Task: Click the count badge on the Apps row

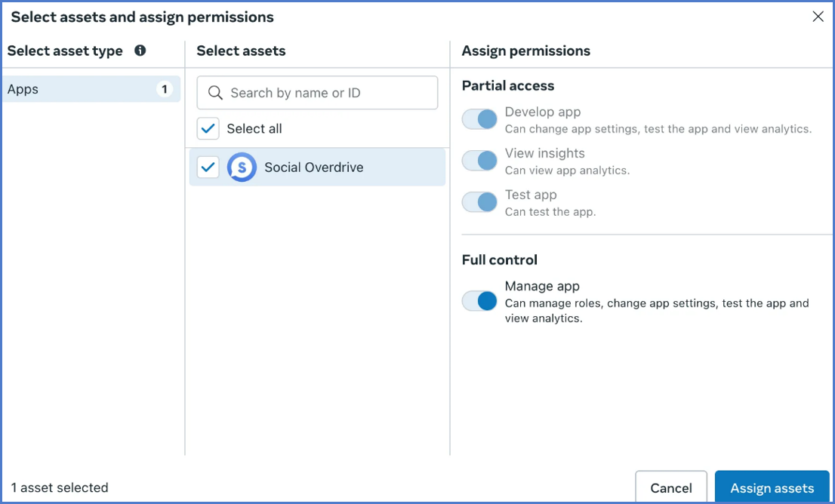Action: click(164, 89)
